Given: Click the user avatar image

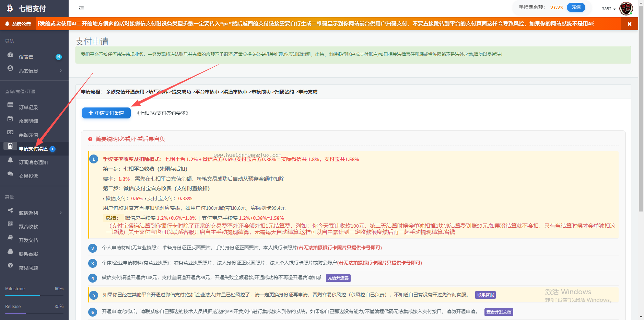Looking at the screenshot, I should 626,9.
